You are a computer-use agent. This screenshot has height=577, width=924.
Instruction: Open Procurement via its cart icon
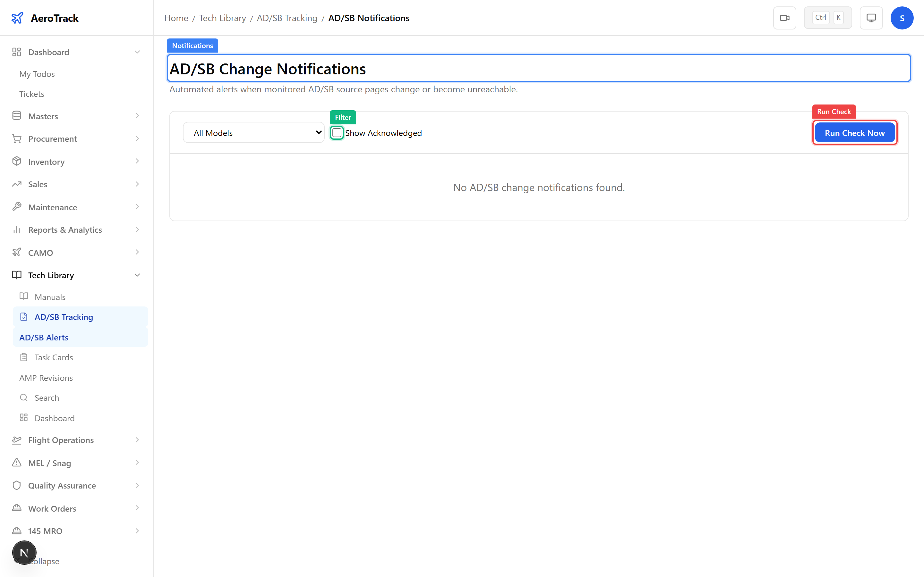(17, 138)
